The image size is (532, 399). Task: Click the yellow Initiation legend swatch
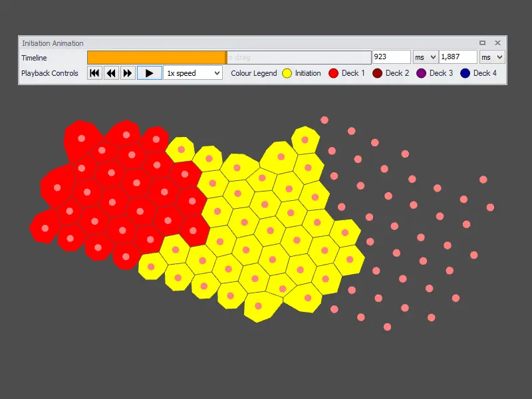(x=287, y=73)
